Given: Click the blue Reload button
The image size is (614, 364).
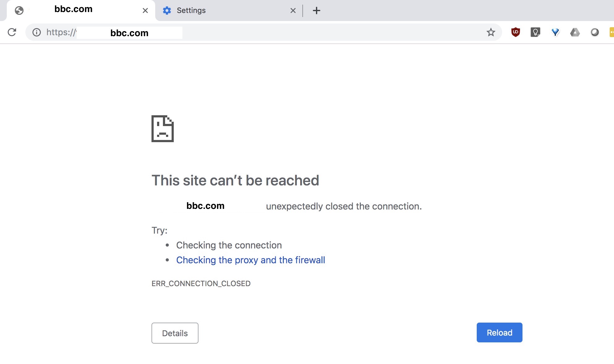Looking at the screenshot, I should (x=499, y=332).
